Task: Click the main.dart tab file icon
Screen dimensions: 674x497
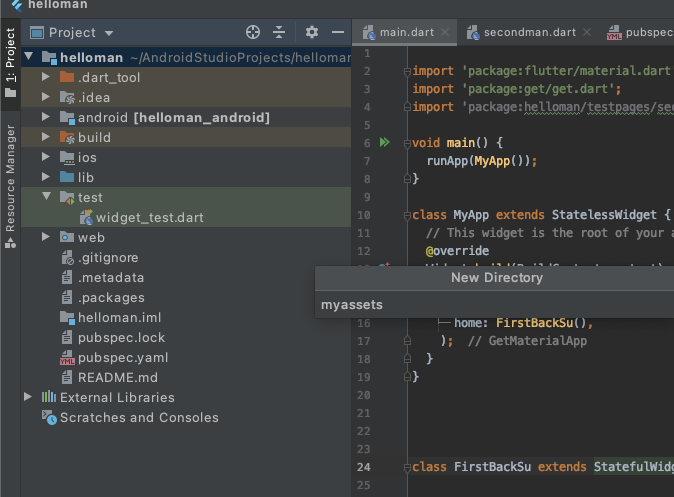Action: pos(369,32)
